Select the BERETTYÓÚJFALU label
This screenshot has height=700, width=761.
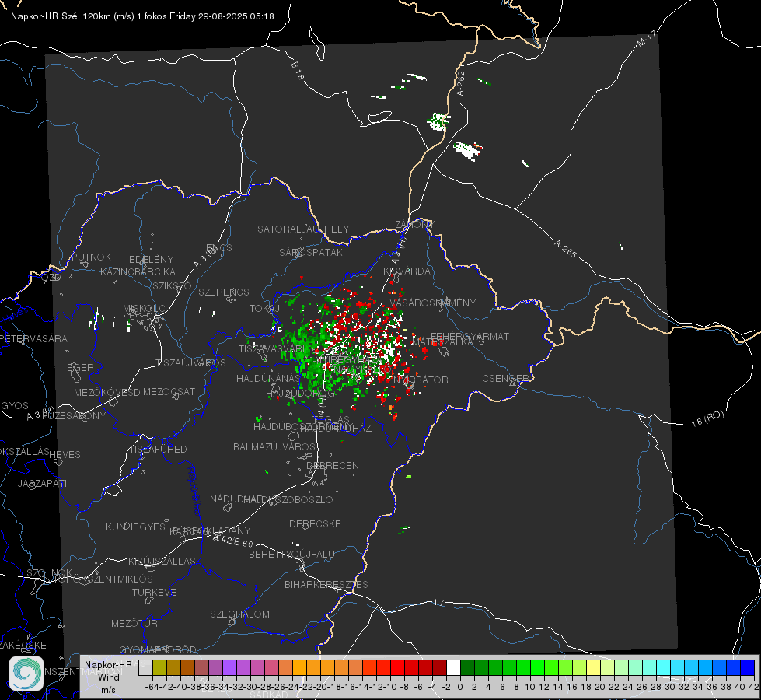click(291, 555)
